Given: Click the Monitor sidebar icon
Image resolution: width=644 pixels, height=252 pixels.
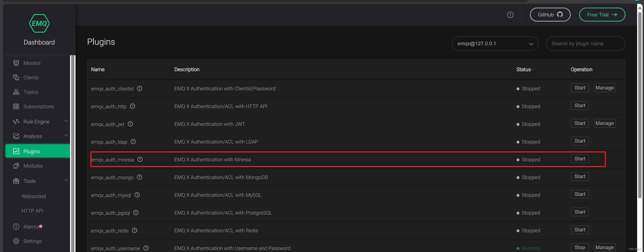Looking at the screenshot, I should [16, 63].
